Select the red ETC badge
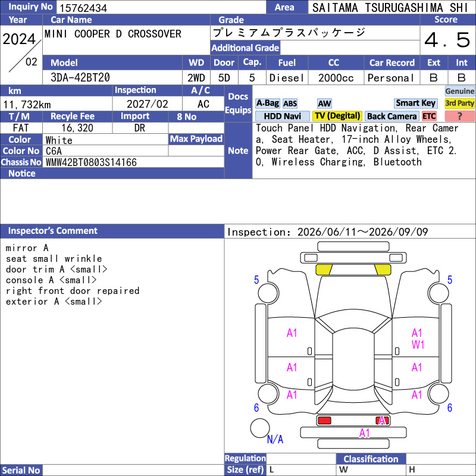Image resolution: width=476 pixels, height=476 pixels. (x=429, y=116)
